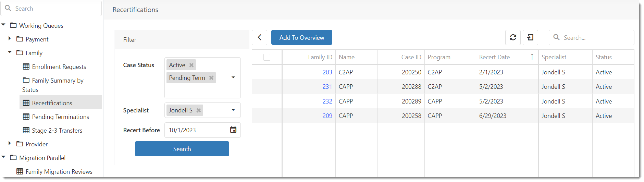The height and width of the screenshot is (182, 644).
Task: Collapse the Migration Parallel tree node
Action: click(3, 157)
